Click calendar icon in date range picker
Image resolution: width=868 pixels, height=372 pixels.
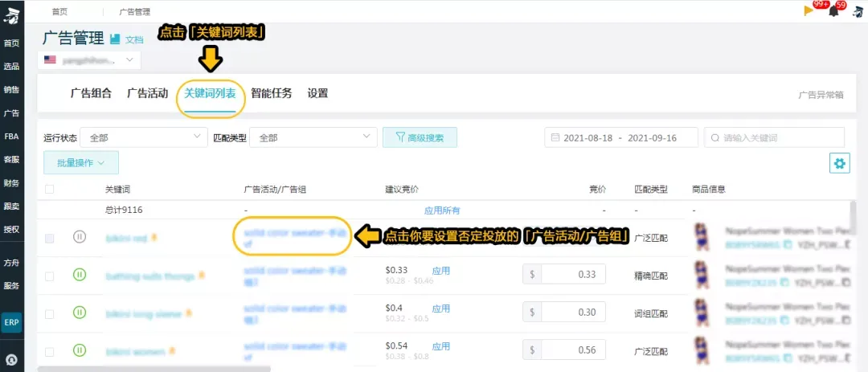pyautogui.click(x=555, y=138)
